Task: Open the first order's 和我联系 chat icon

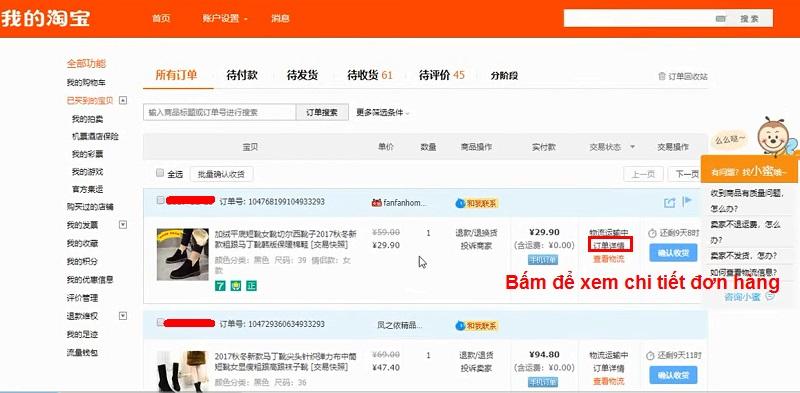Action: pos(460,203)
